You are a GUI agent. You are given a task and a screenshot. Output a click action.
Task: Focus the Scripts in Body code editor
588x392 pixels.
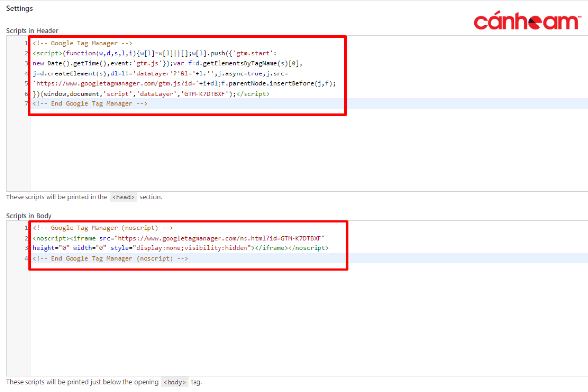coord(297,298)
